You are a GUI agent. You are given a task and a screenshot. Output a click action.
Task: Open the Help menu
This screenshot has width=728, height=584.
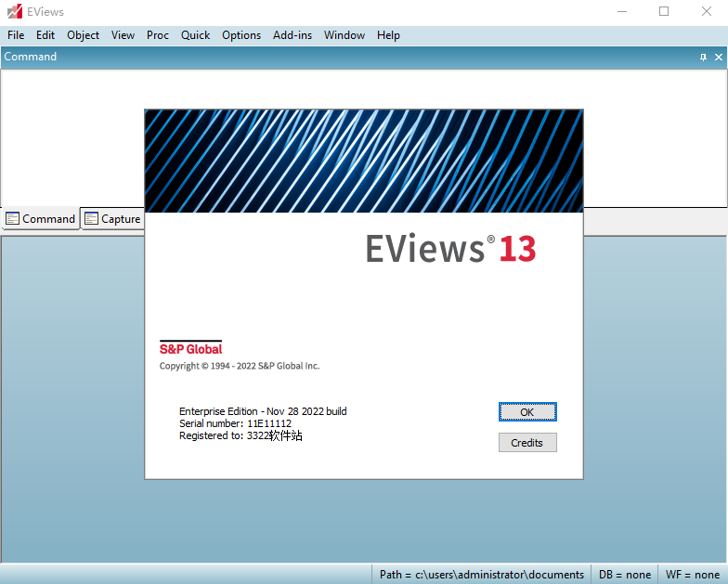388,35
